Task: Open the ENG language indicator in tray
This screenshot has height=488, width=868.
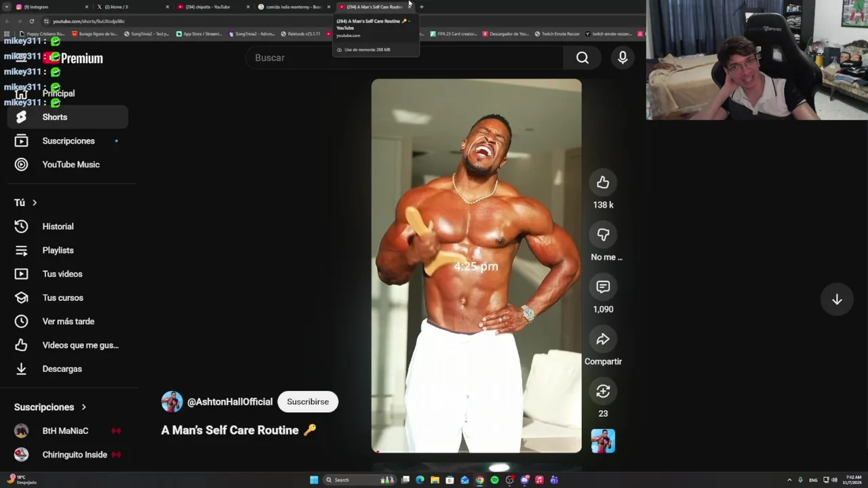Action: pos(813,480)
